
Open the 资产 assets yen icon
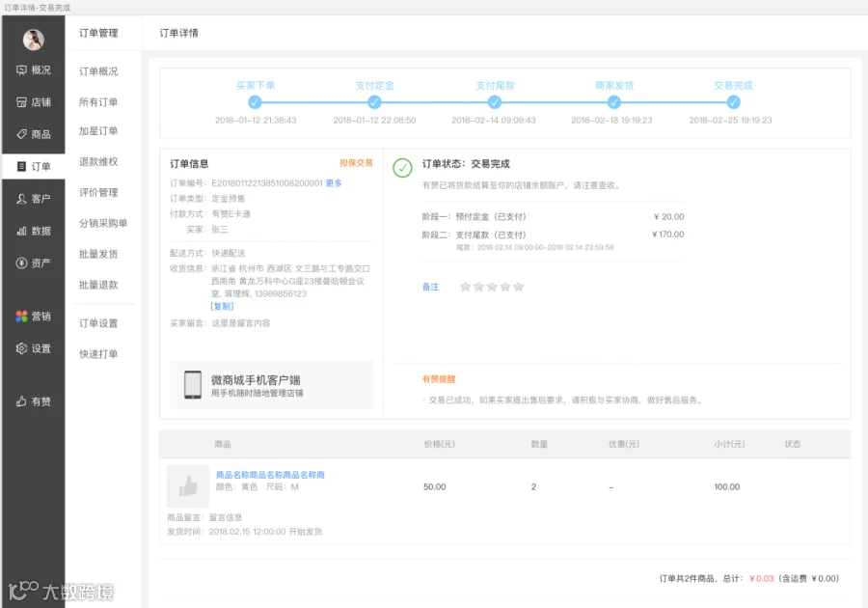pos(21,263)
